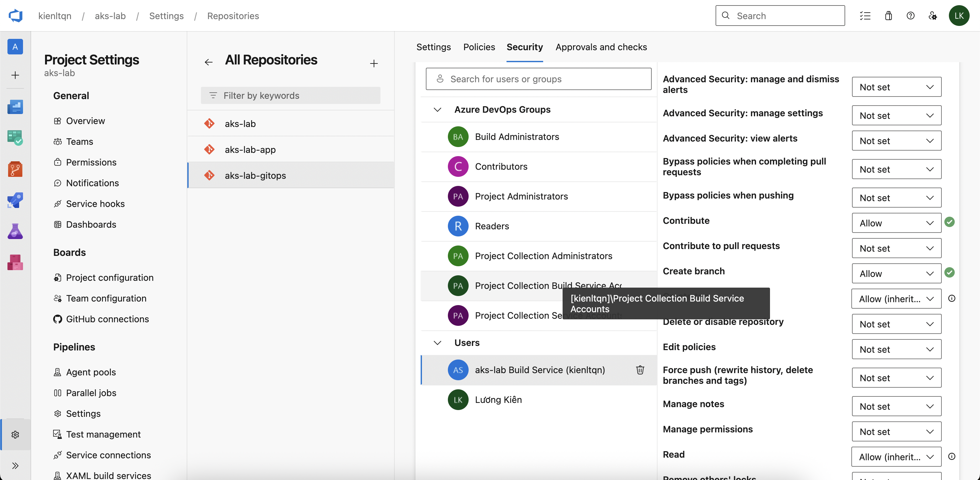The height and width of the screenshot is (480, 980).
Task: Open the Manage notes permission dropdown
Action: pos(896,406)
